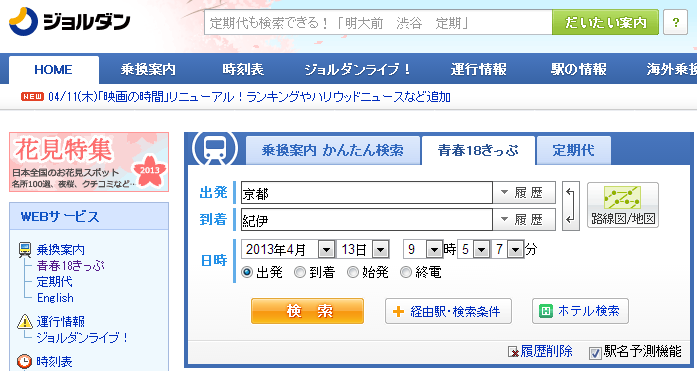Image resolution: width=697 pixels, height=371 pixels.
Task: Open the 海外乗換 navigation tab
Action: tap(671, 69)
